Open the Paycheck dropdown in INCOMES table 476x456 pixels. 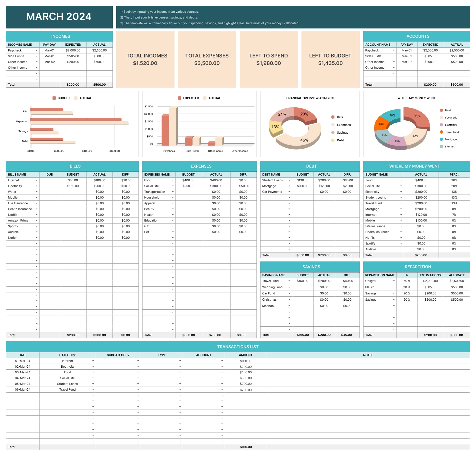(36, 50)
